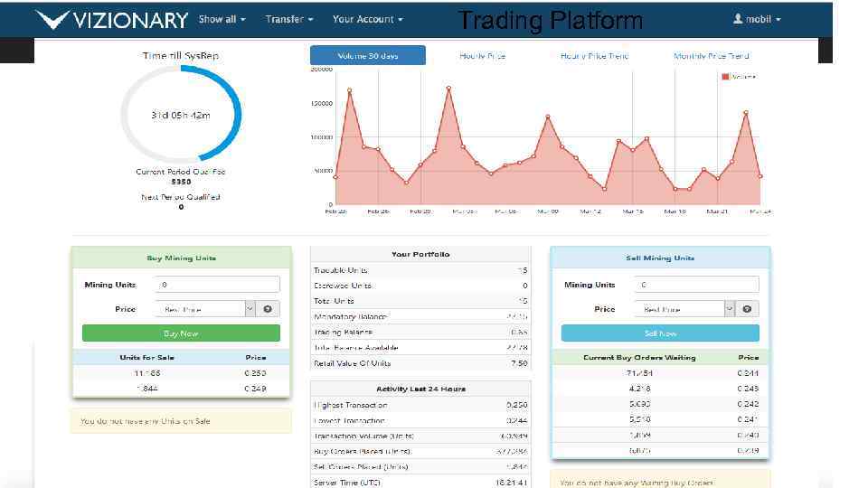Click the Mandatory Balance row
This screenshot has width=868, height=488.
[x=420, y=316]
